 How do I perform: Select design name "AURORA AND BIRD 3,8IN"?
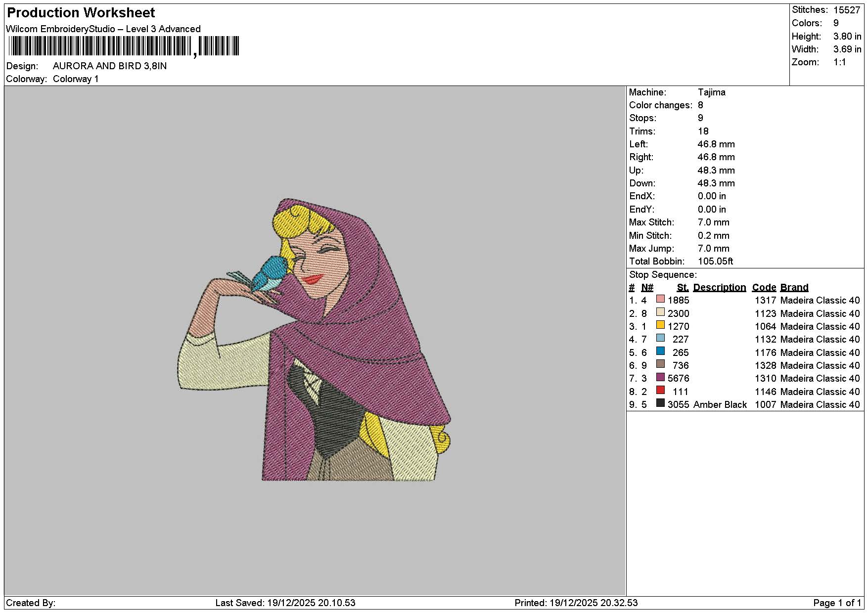pos(110,66)
